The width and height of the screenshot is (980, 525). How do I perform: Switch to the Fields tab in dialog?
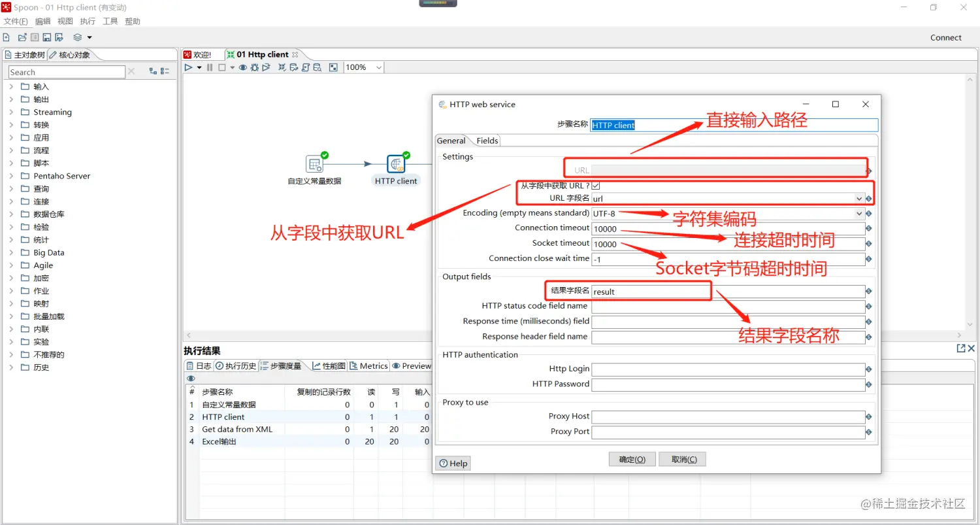[x=487, y=141]
